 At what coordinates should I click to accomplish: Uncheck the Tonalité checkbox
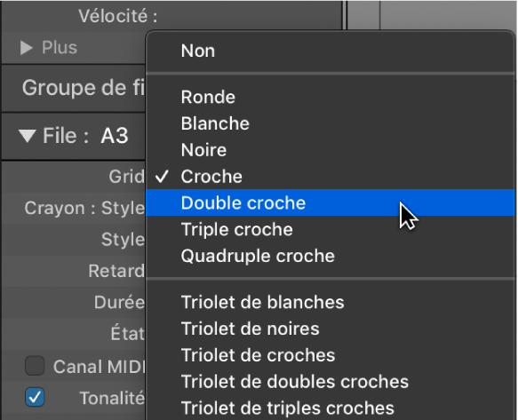tap(35, 397)
